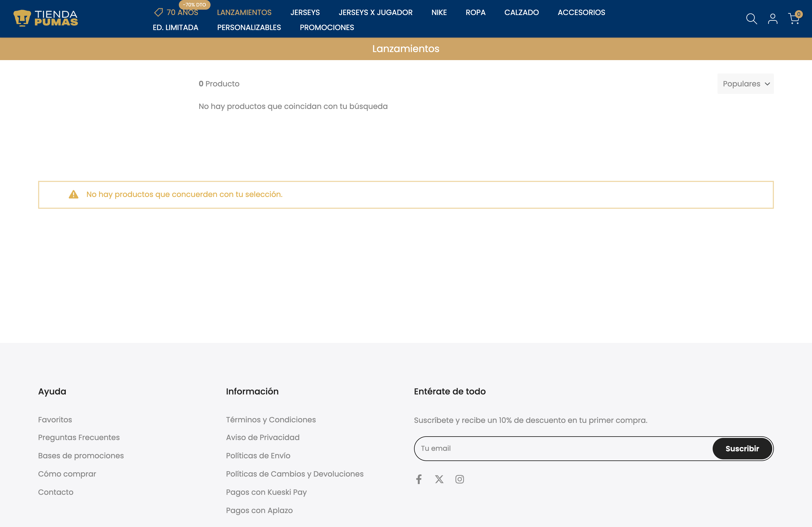812x527 pixels.
Task: Open the CALZADO section
Action: point(521,12)
